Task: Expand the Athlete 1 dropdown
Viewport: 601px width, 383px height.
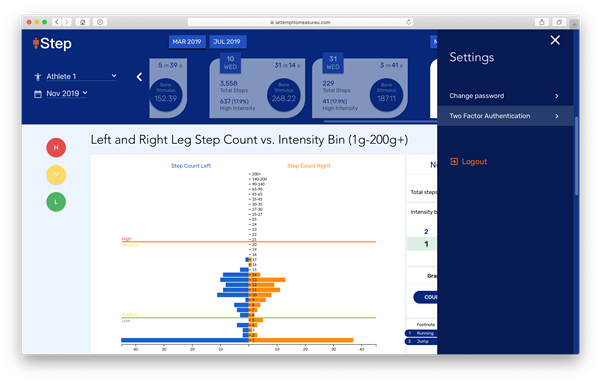Action: (x=76, y=76)
